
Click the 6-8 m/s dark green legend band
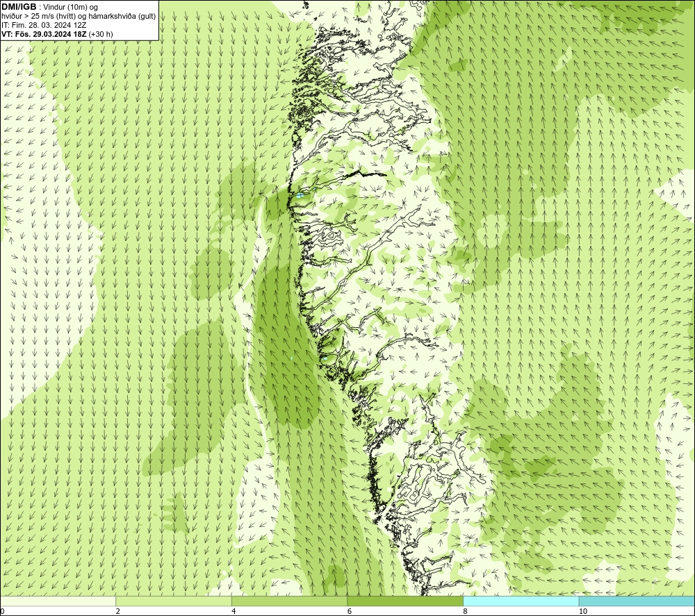pos(405,601)
